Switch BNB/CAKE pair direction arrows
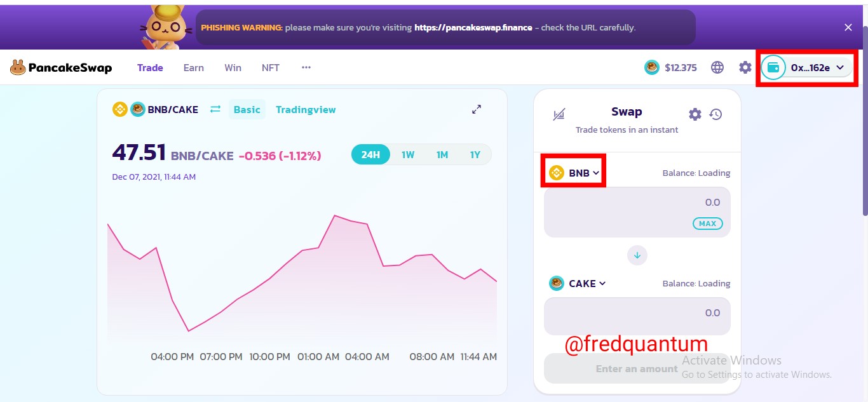The height and width of the screenshot is (402, 868). (215, 109)
